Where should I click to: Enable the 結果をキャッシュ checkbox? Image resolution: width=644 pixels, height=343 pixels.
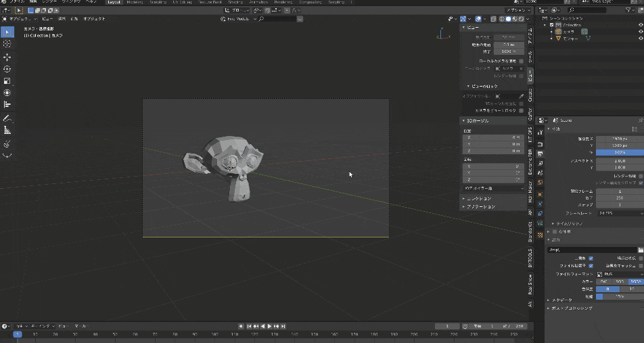coord(641,266)
